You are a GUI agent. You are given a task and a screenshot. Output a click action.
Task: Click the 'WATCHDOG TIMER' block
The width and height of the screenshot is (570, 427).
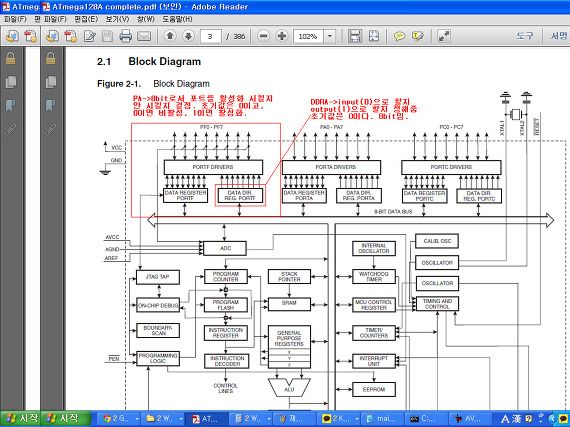coord(374,277)
